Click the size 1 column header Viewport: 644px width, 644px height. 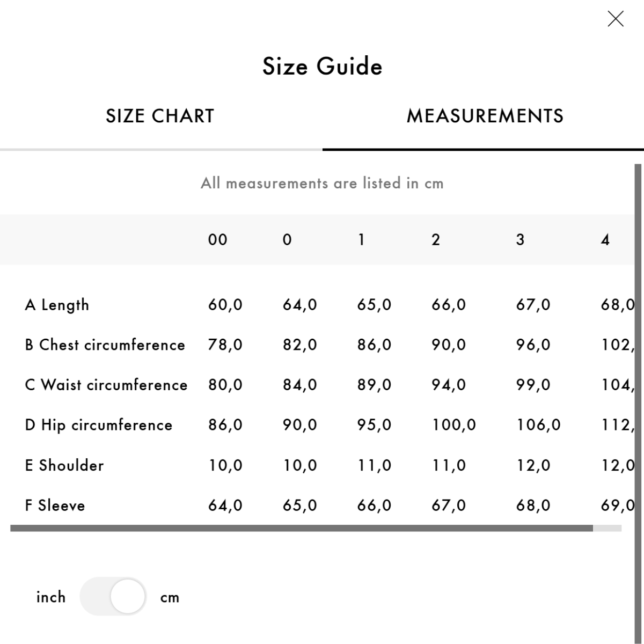(361, 239)
